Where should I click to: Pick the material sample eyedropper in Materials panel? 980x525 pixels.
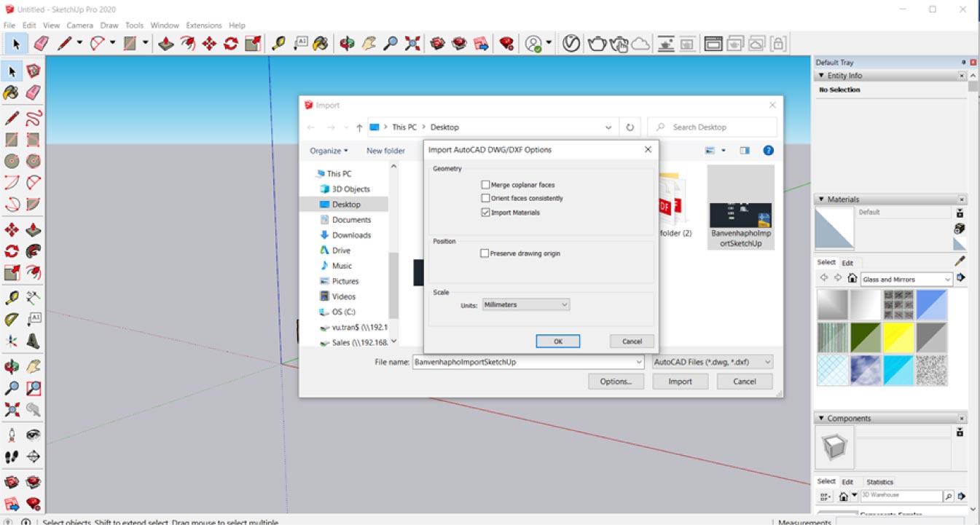pyautogui.click(x=960, y=261)
